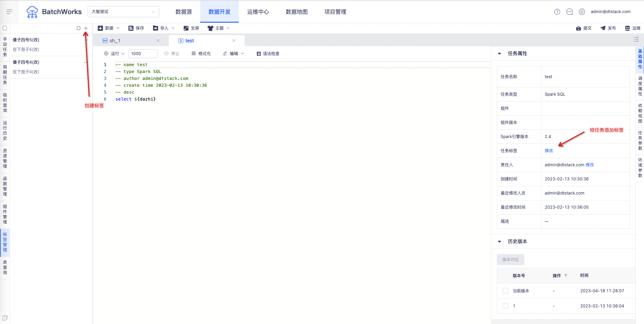Click 发布 publish button
This screenshot has height=324, width=644.
[608, 28]
